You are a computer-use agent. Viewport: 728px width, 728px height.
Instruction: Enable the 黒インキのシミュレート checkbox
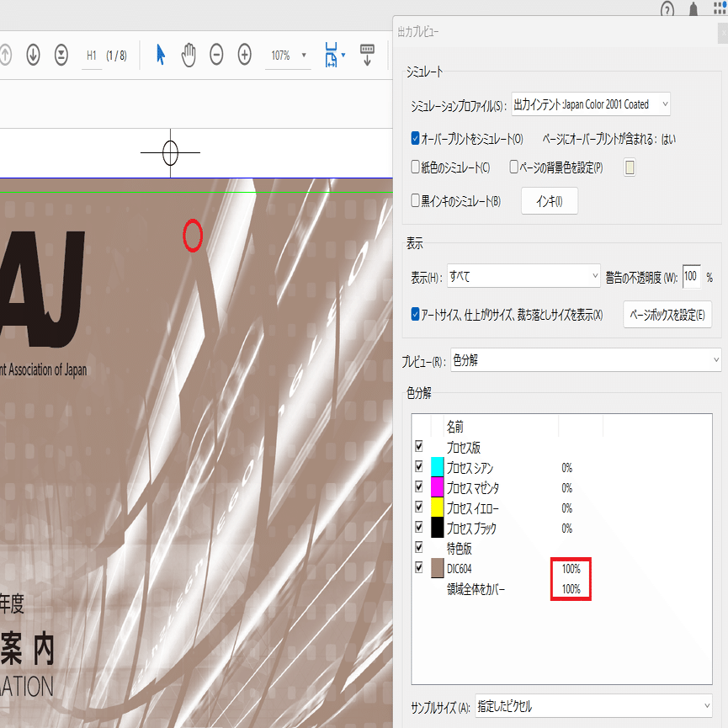point(416,200)
